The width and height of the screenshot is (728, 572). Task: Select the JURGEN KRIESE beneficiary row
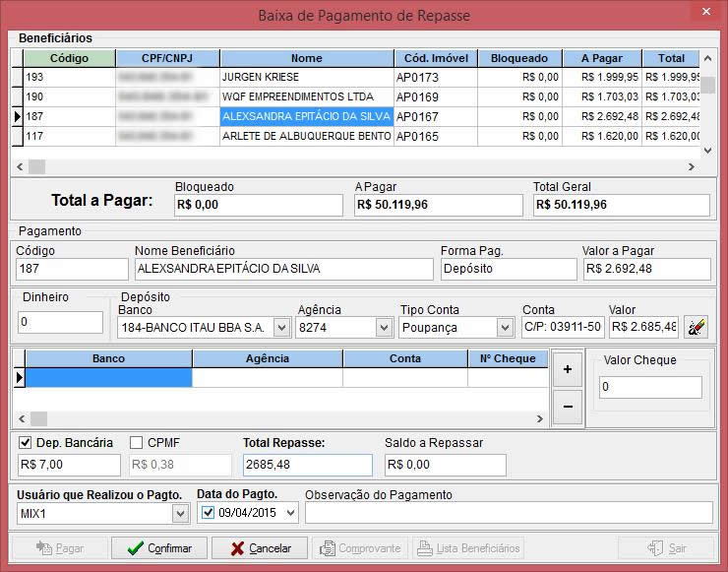pos(306,77)
